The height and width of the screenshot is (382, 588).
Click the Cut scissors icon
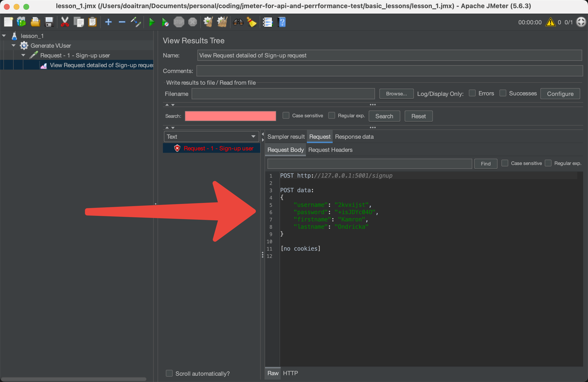pos(65,22)
